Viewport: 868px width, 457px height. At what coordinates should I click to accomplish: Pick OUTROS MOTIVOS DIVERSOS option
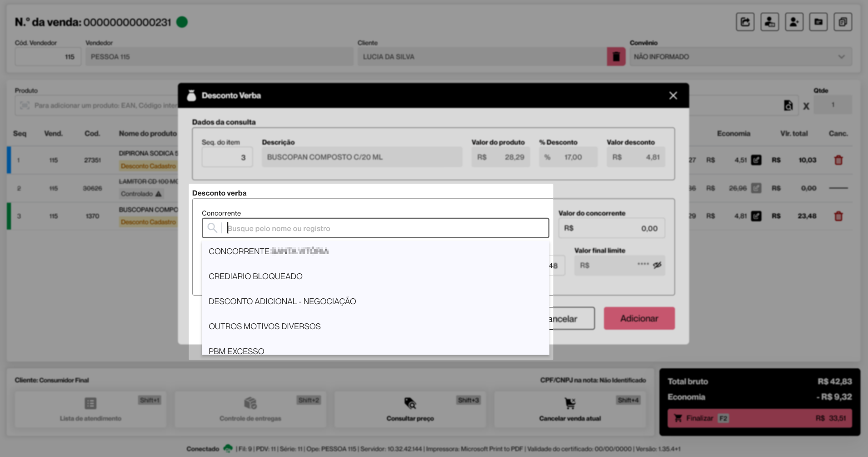264,326
